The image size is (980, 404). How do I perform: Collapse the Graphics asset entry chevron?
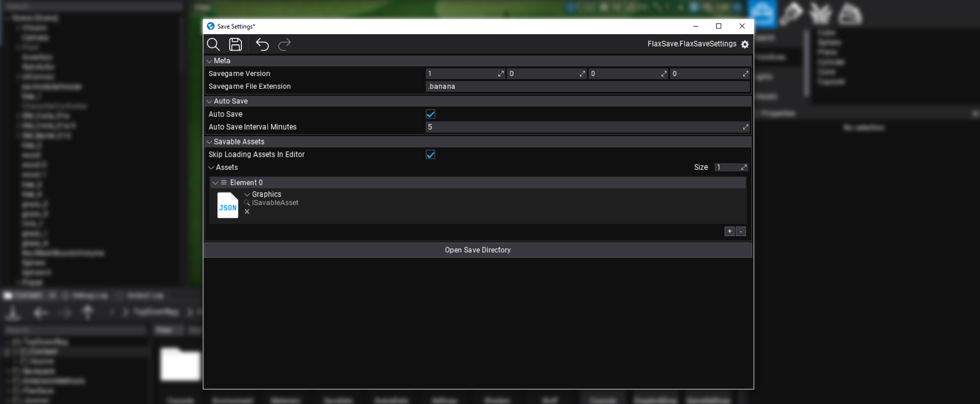(x=247, y=194)
